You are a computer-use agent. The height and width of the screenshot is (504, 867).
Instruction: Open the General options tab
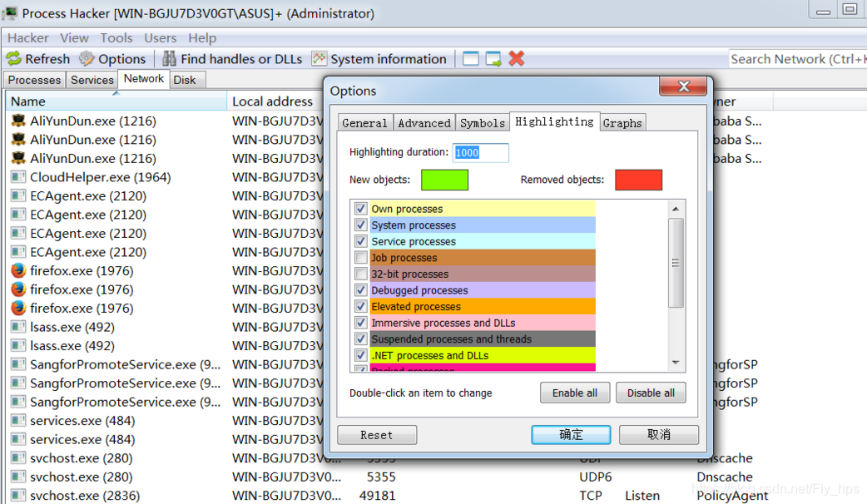tap(365, 123)
